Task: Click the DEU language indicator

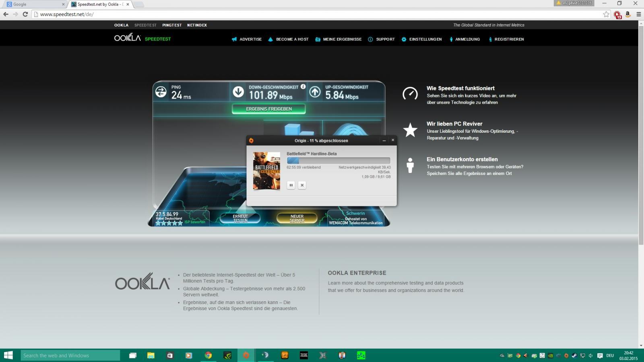Action: click(610, 356)
